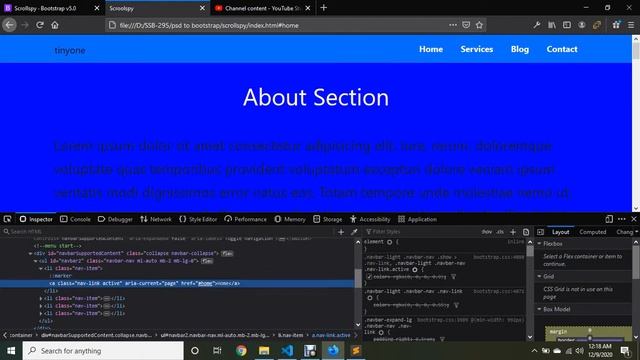Open File Explorer from the taskbar

click(264, 351)
